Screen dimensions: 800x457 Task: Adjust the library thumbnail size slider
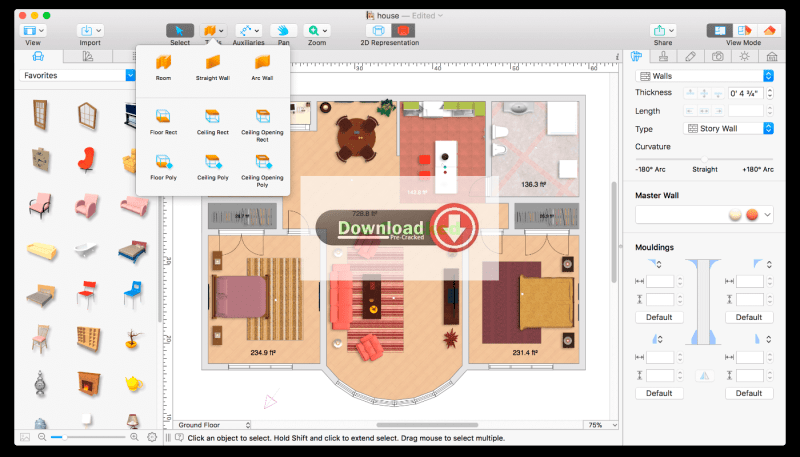click(88, 437)
